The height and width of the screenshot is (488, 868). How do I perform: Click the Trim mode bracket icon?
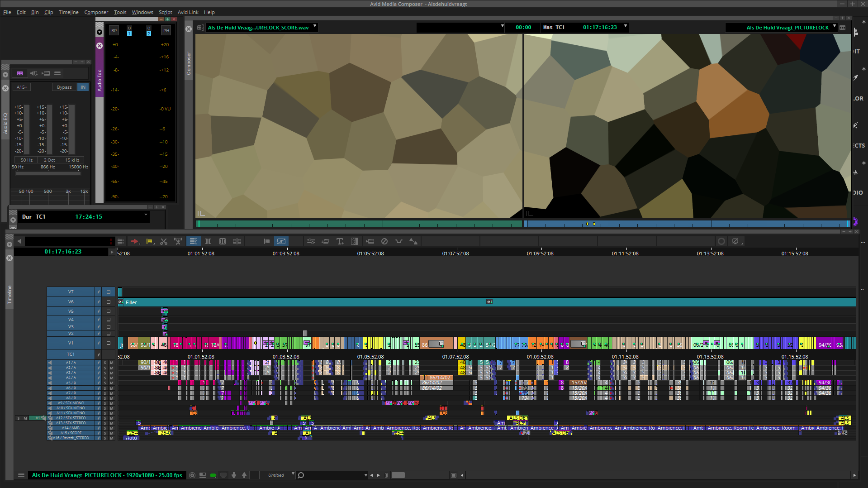(208, 241)
